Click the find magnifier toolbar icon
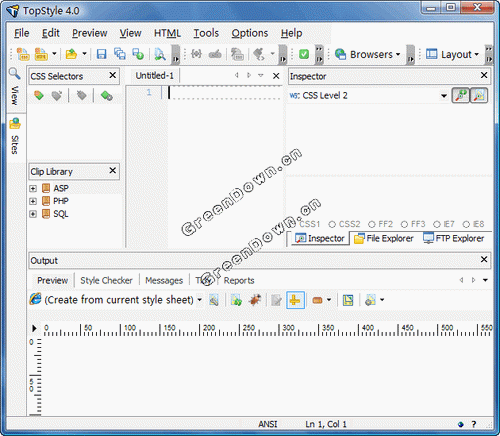The height and width of the screenshot is (436, 500). point(160,54)
